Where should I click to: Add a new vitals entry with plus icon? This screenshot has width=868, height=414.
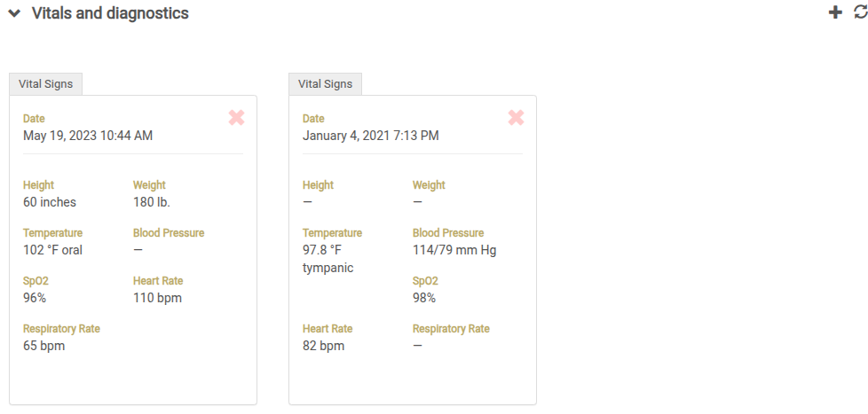834,12
